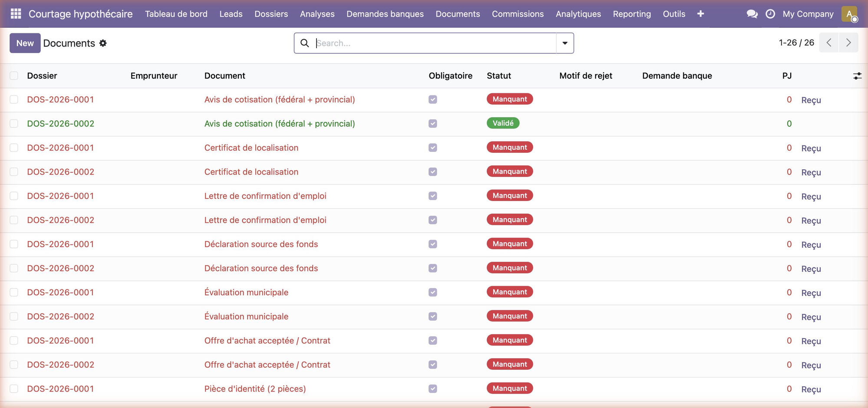Click Reçu for Offre d'achat acceptée DOS-2026-0002
Viewport: 868px width, 408px height.
811,365
